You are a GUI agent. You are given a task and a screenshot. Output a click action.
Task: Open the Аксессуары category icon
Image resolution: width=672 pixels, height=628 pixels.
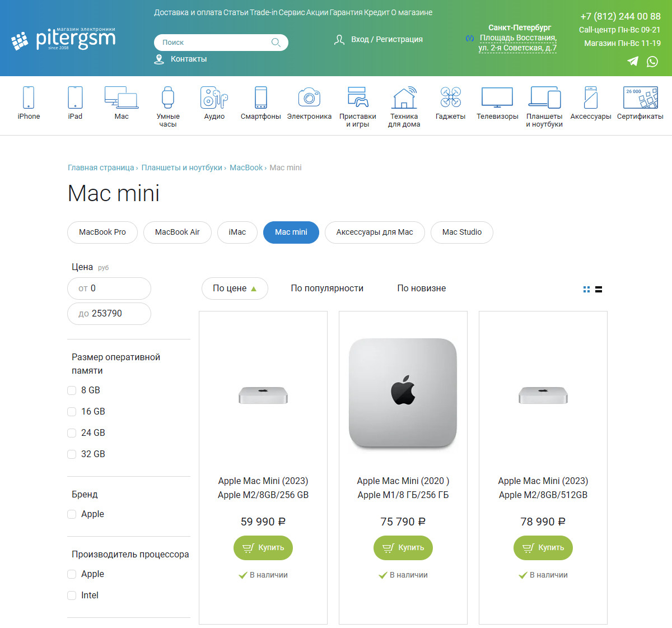[591, 97]
